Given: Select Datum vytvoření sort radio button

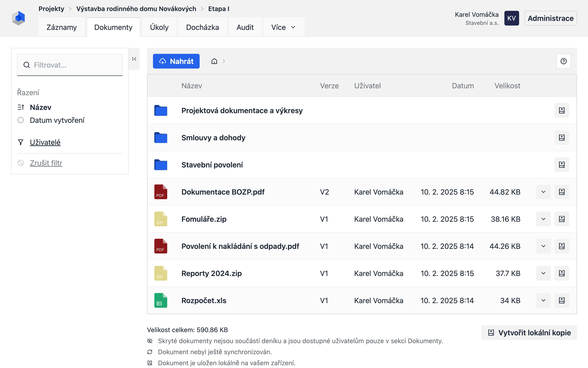Looking at the screenshot, I should coord(21,120).
